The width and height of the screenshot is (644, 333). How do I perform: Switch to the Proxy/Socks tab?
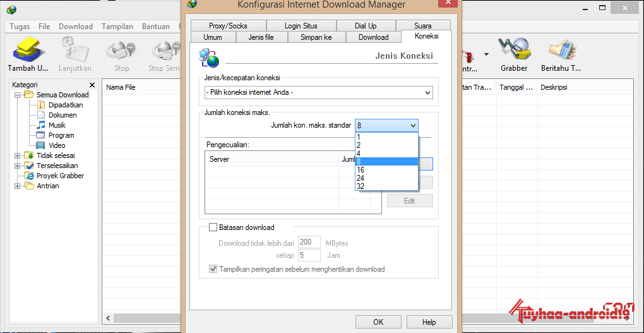click(228, 25)
